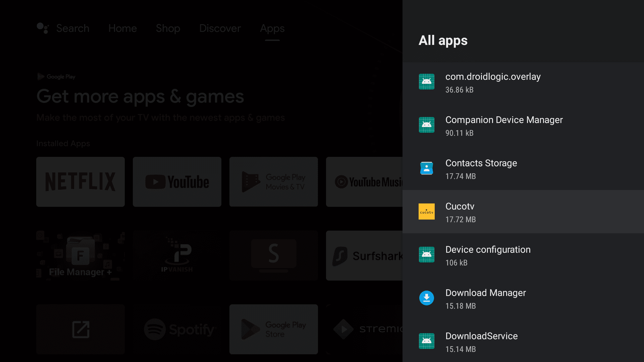Open the red S app tile
Viewport: 644px width, 362px height.
click(x=274, y=255)
